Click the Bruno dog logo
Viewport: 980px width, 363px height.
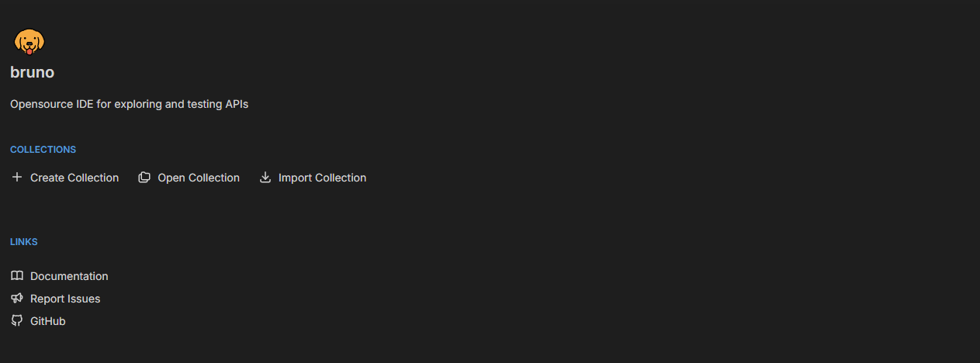(x=29, y=41)
